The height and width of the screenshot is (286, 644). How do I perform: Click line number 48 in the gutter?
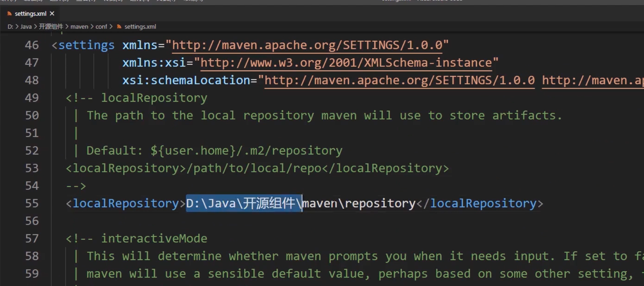tap(32, 81)
